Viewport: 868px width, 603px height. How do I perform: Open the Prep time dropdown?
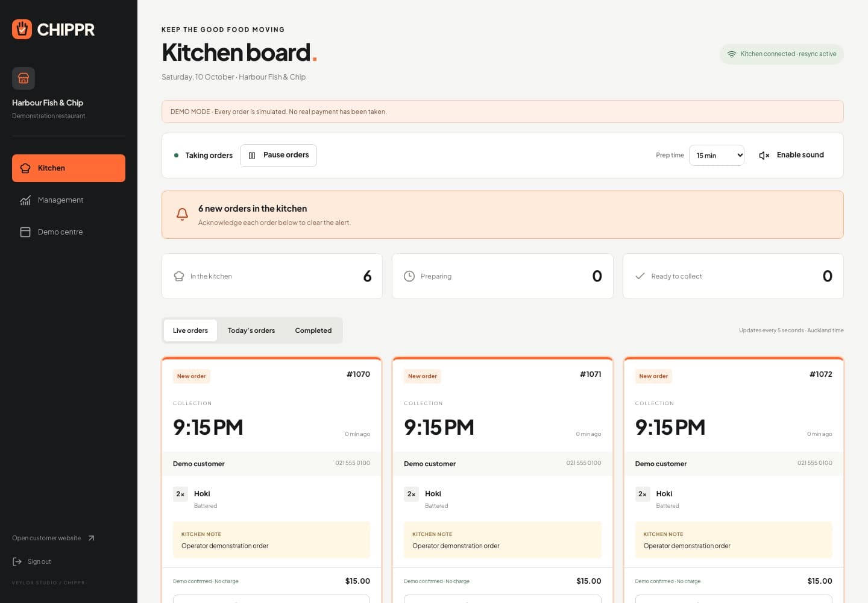coord(717,156)
